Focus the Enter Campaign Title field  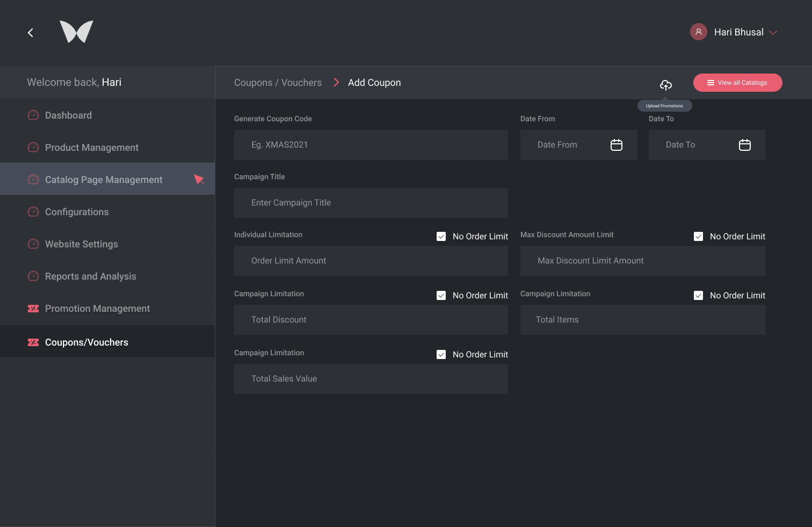(371, 203)
